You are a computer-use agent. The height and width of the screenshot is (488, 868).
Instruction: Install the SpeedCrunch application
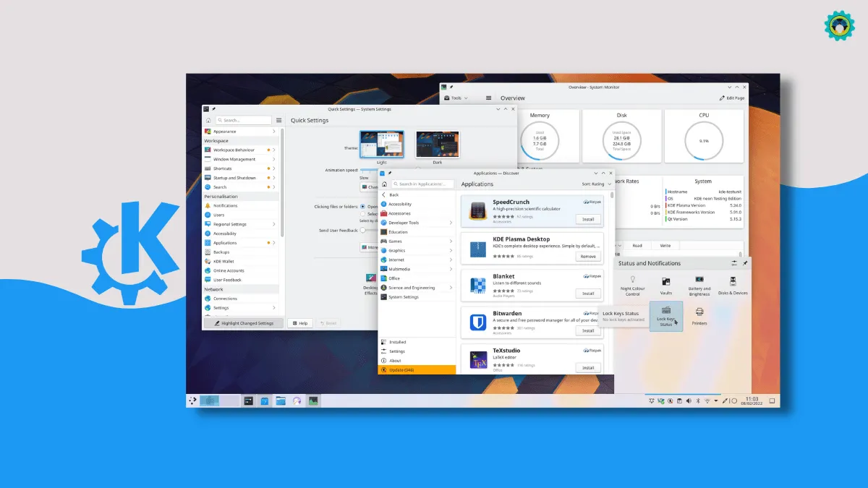587,219
